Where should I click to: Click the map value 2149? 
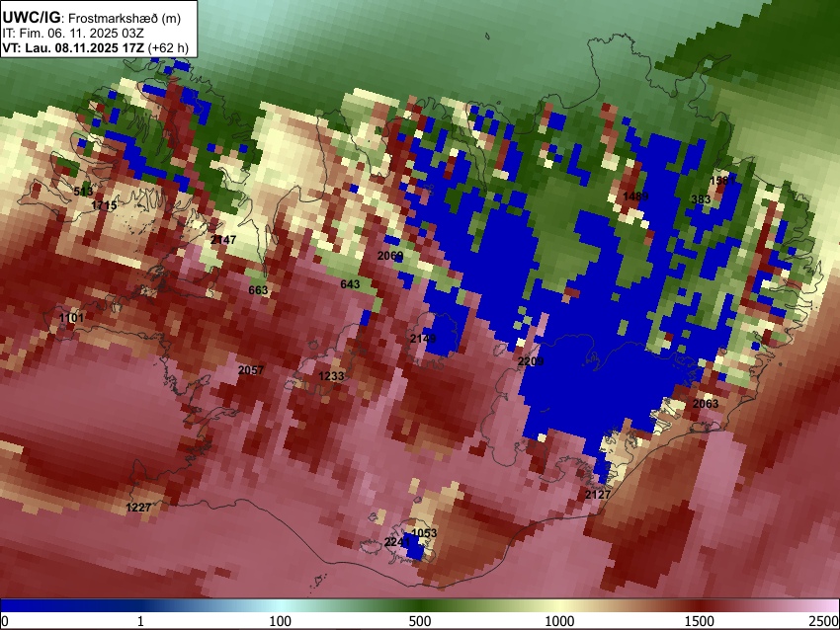pyautogui.click(x=423, y=339)
